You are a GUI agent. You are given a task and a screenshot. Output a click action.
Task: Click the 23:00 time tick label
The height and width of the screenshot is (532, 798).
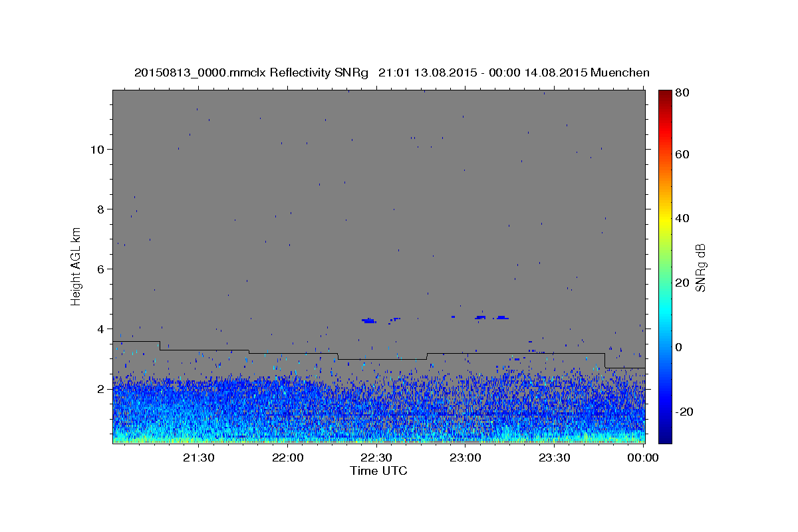(465, 458)
